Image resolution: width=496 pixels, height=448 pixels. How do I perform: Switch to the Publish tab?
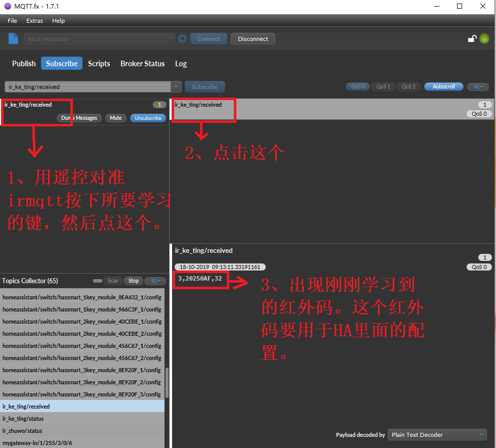(24, 64)
